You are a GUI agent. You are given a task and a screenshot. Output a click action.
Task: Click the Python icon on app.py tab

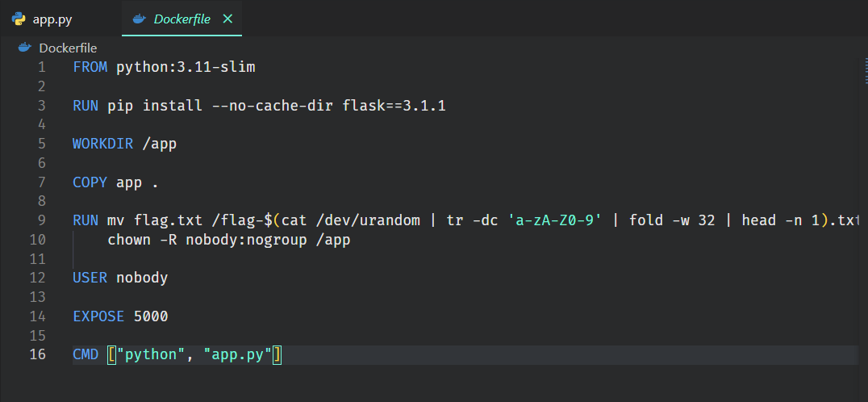click(x=19, y=19)
